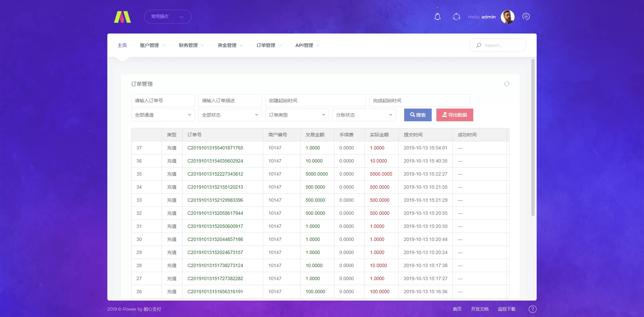Click the colorful site logo

click(122, 17)
